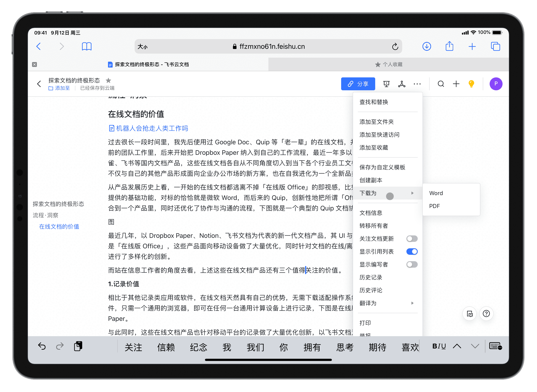This screenshot has width=537, height=392.
Task: Insert suggested word 拥有
Action: tap(312, 347)
